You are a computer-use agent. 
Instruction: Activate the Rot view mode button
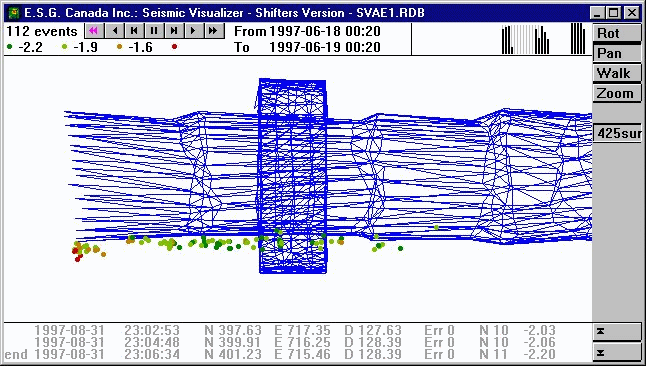coord(617,33)
